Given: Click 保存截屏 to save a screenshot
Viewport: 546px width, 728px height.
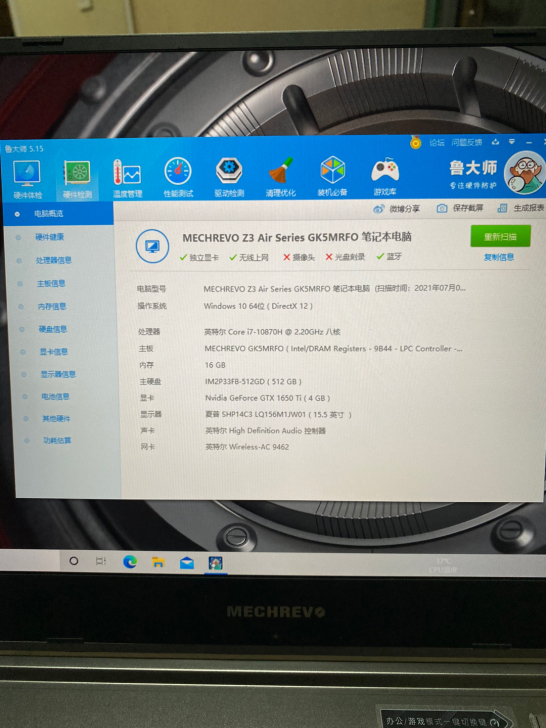Looking at the screenshot, I should 460,208.
